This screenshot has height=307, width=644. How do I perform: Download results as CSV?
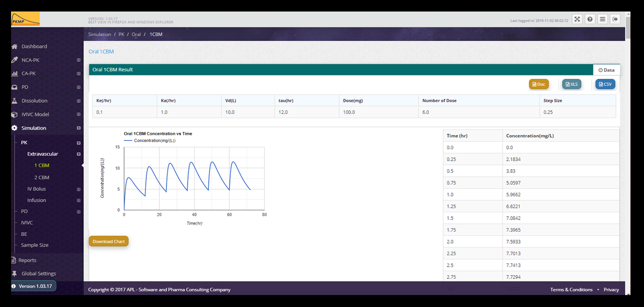(605, 84)
